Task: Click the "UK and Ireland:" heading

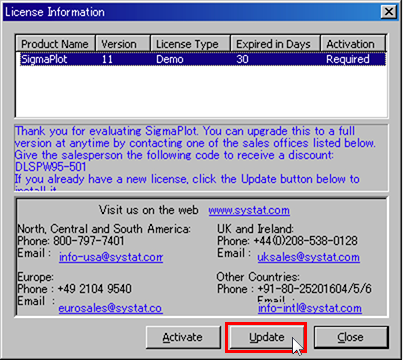Action: point(255,229)
